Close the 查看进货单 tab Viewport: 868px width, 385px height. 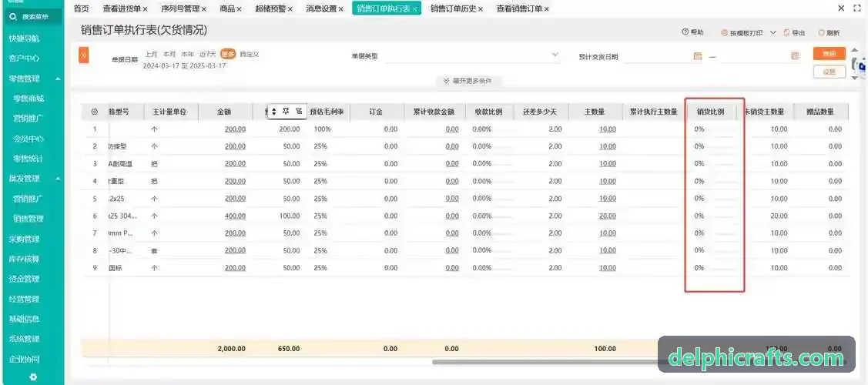[x=145, y=8]
